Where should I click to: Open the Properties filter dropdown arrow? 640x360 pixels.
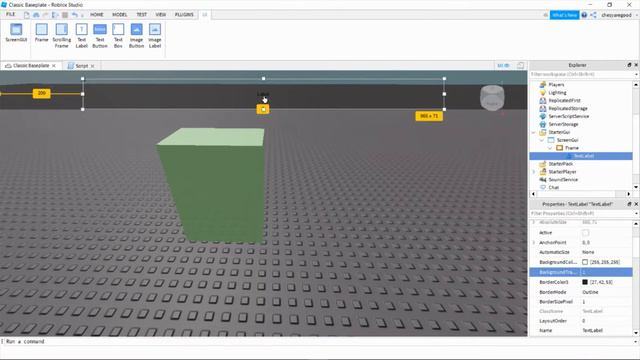click(x=636, y=213)
